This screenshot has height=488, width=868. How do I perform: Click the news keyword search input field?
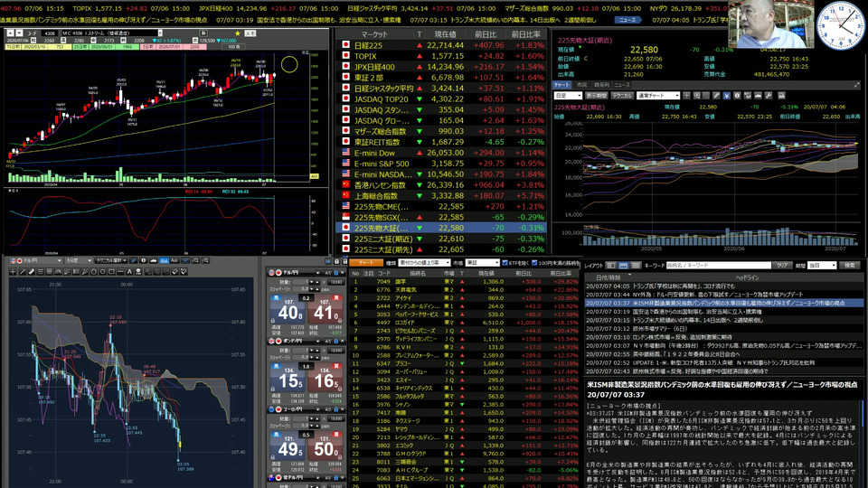(718, 266)
